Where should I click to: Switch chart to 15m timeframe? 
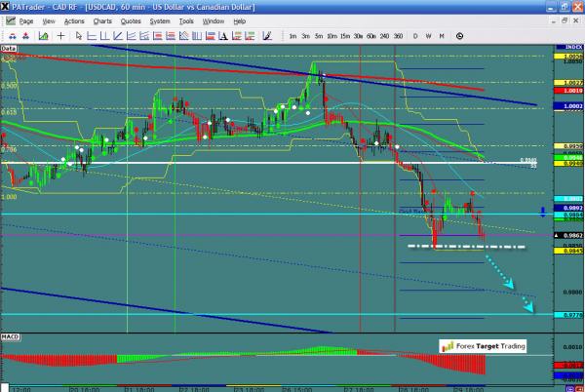[x=345, y=36]
